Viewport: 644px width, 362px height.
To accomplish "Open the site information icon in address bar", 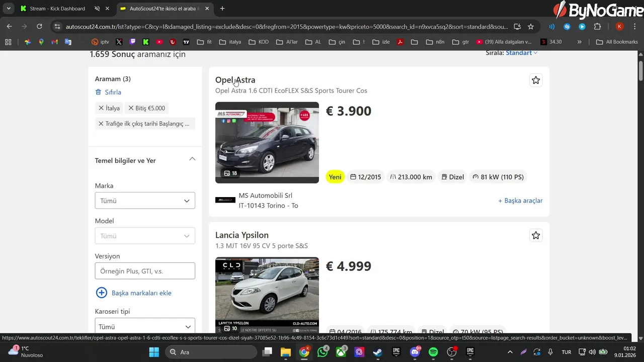I will (57, 27).
